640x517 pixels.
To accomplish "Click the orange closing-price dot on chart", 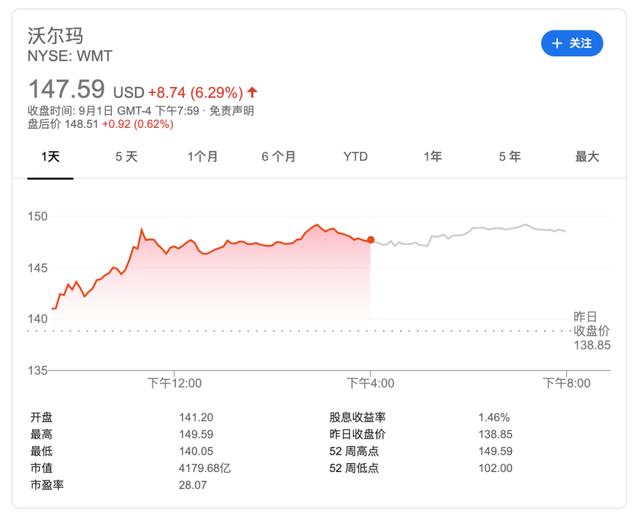I will point(370,240).
